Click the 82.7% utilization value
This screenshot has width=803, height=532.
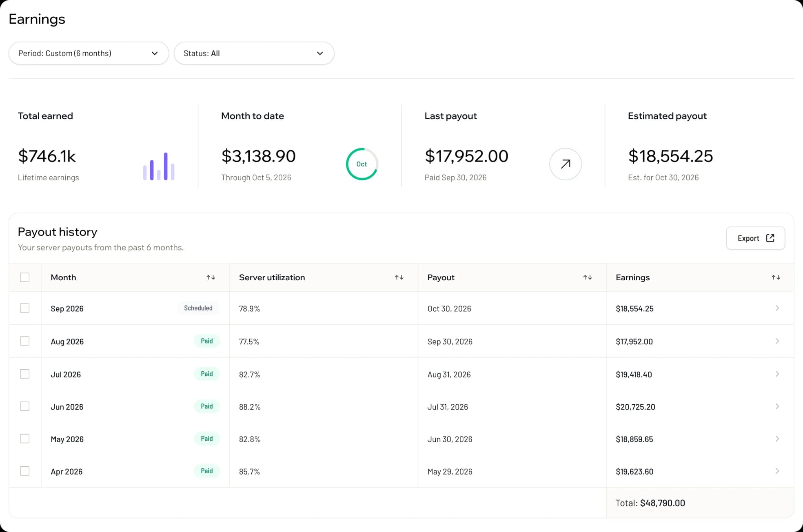[249, 375]
